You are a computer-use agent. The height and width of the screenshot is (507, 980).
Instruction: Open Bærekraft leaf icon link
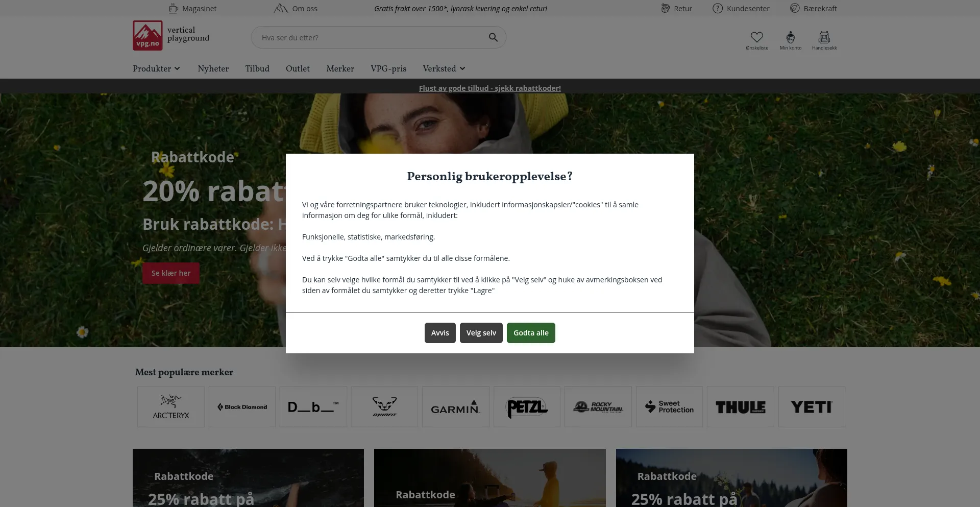[795, 9]
